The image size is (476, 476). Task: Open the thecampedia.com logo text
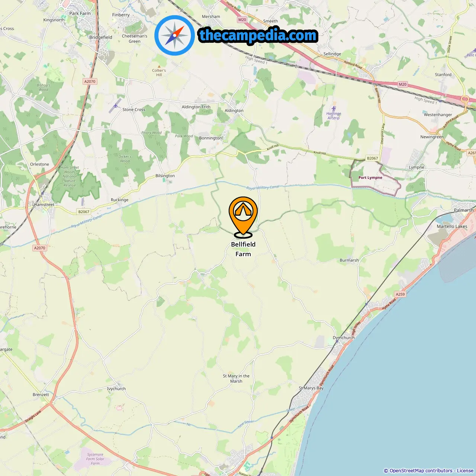pyautogui.click(x=258, y=35)
